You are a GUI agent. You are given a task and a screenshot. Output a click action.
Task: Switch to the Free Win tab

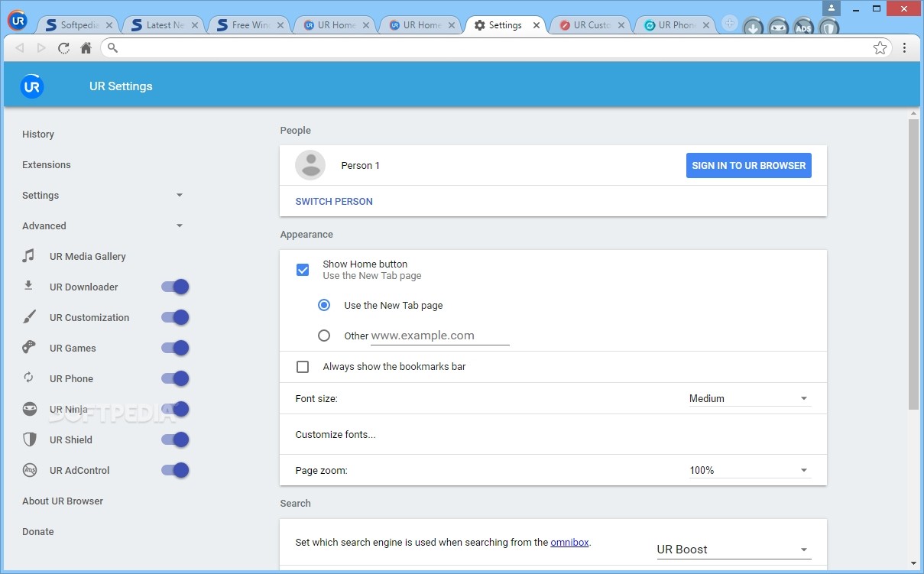(248, 25)
